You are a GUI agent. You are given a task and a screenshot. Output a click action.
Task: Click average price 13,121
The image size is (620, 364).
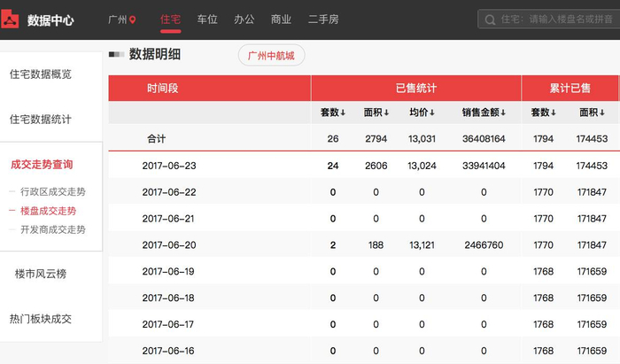click(422, 245)
